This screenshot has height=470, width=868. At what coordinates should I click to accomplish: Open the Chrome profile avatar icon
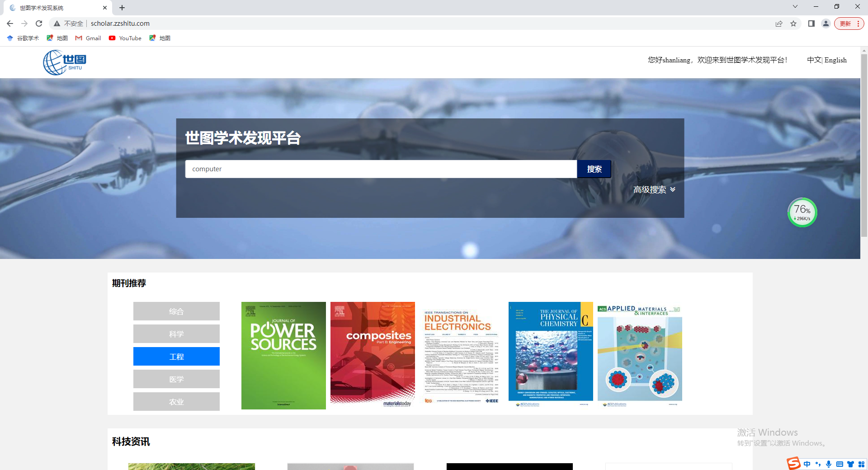pyautogui.click(x=826, y=23)
